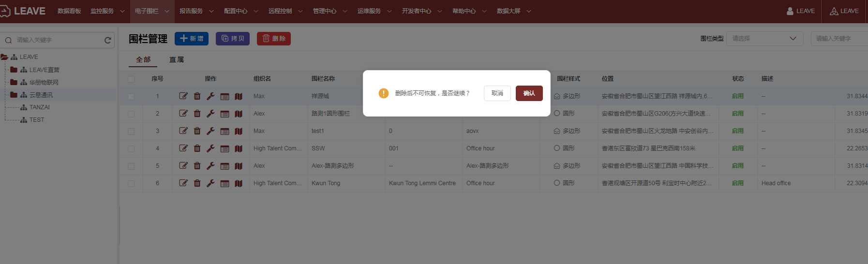
Task: Click the refresh icon in the sidebar search
Action: coord(108,40)
